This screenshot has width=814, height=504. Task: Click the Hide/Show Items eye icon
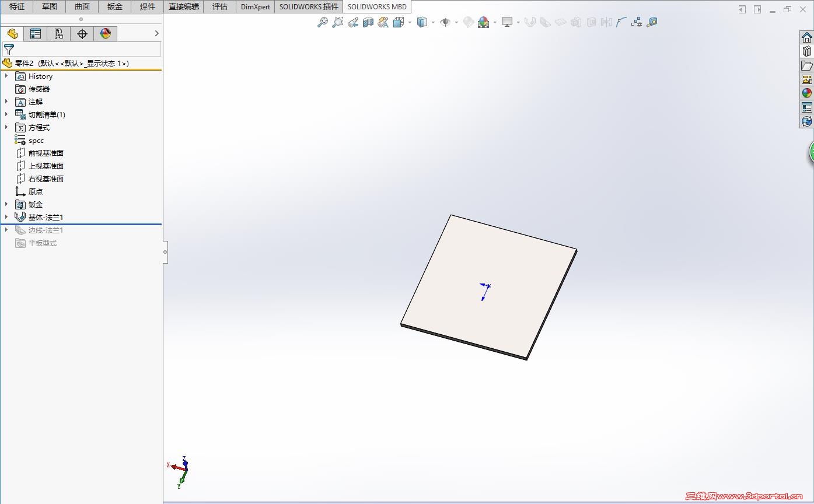pyautogui.click(x=445, y=22)
